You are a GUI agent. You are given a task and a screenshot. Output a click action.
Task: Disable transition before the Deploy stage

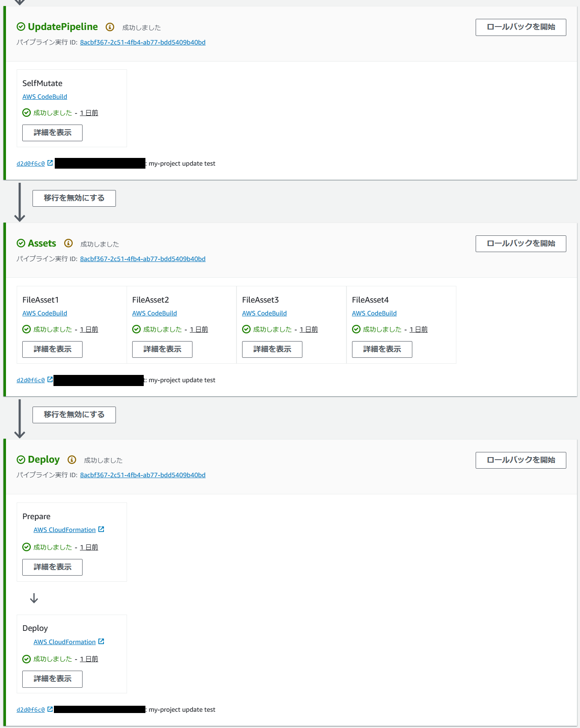point(74,414)
